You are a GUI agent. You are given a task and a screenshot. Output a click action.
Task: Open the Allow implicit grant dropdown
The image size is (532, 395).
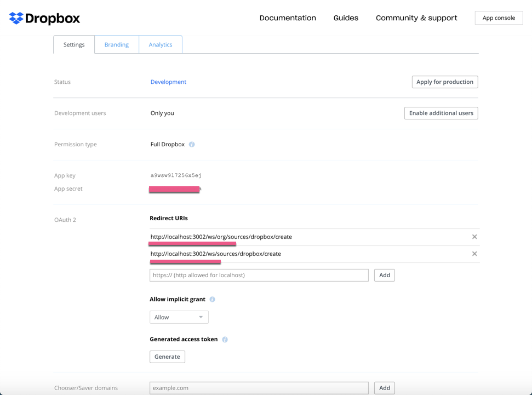click(179, 317)
